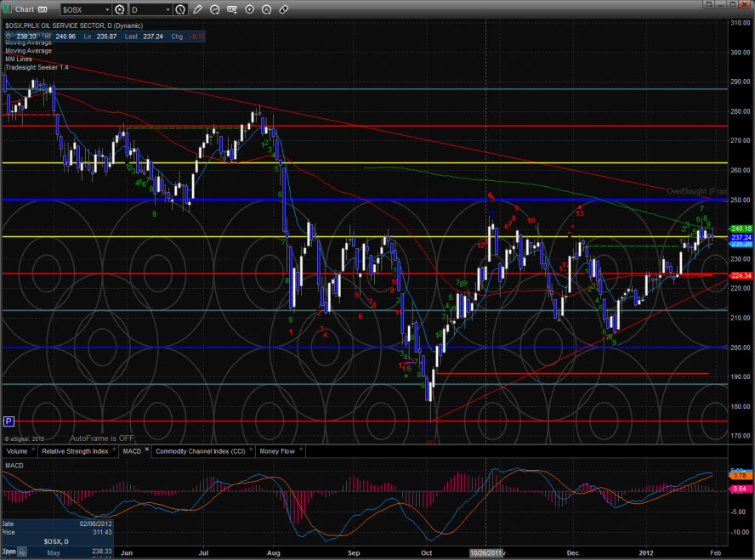Click the 10/26/2011 date marker on time axis
755x560 pixels.
[x=485, y=553]
